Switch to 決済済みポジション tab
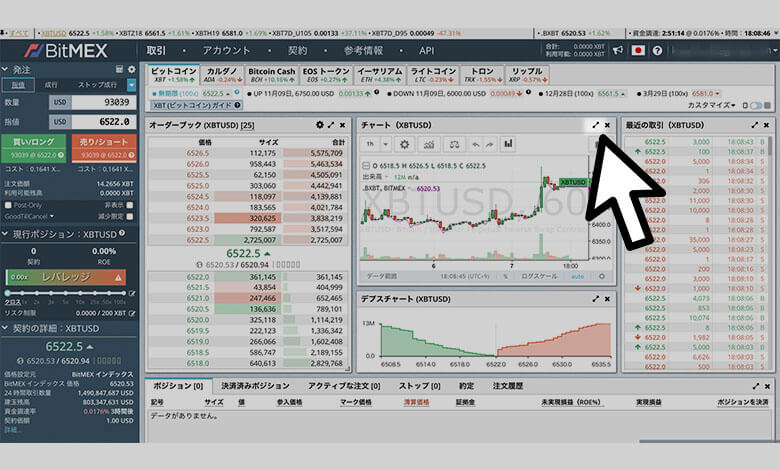 pyautogui.click(x=255, y=386)
